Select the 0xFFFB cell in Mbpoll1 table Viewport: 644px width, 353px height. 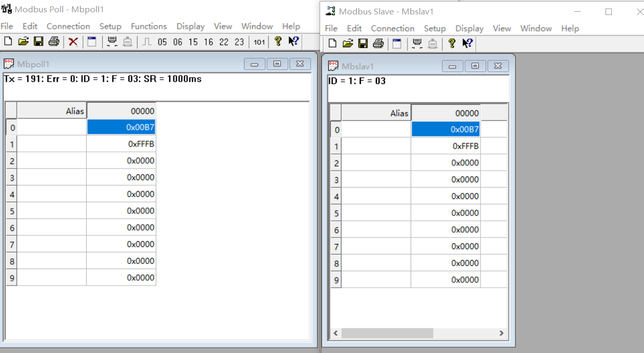(x=122, y=144)
